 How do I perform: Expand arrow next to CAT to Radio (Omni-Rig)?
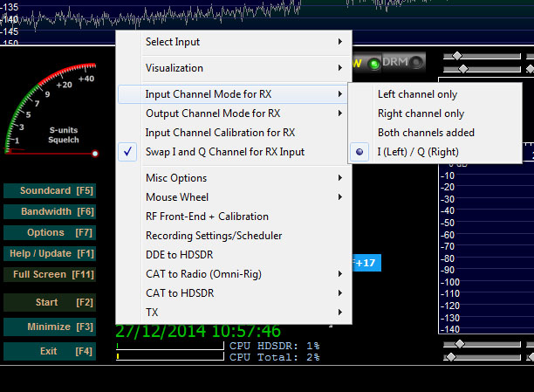340,274
